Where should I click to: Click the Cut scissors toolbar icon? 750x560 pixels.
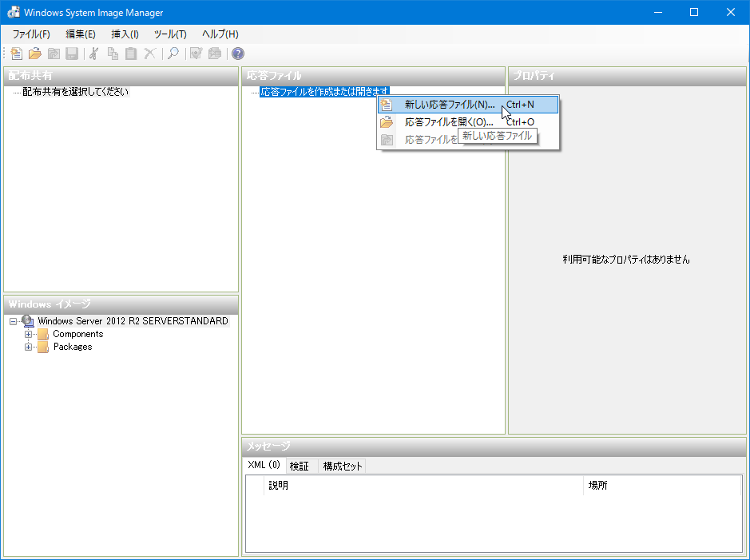tap(94, 54)
